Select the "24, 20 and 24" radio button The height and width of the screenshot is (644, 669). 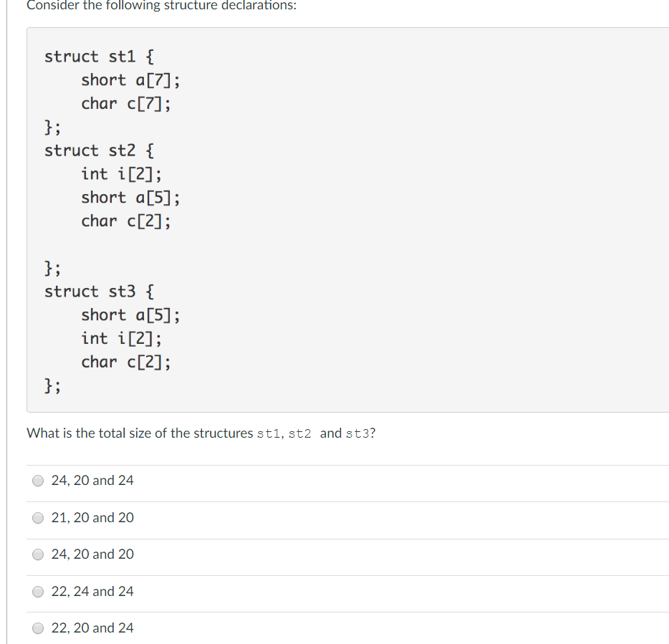(x=38, y=481)
